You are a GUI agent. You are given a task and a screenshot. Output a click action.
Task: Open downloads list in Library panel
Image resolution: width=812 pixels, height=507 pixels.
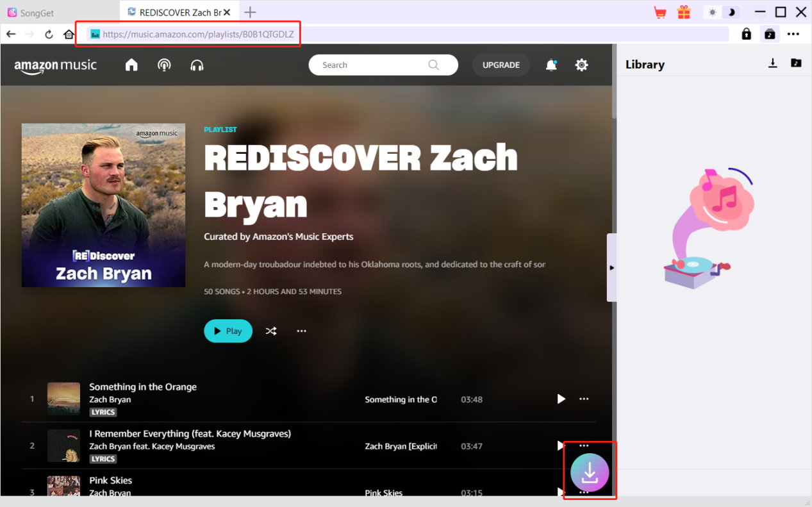coord(773,63)
